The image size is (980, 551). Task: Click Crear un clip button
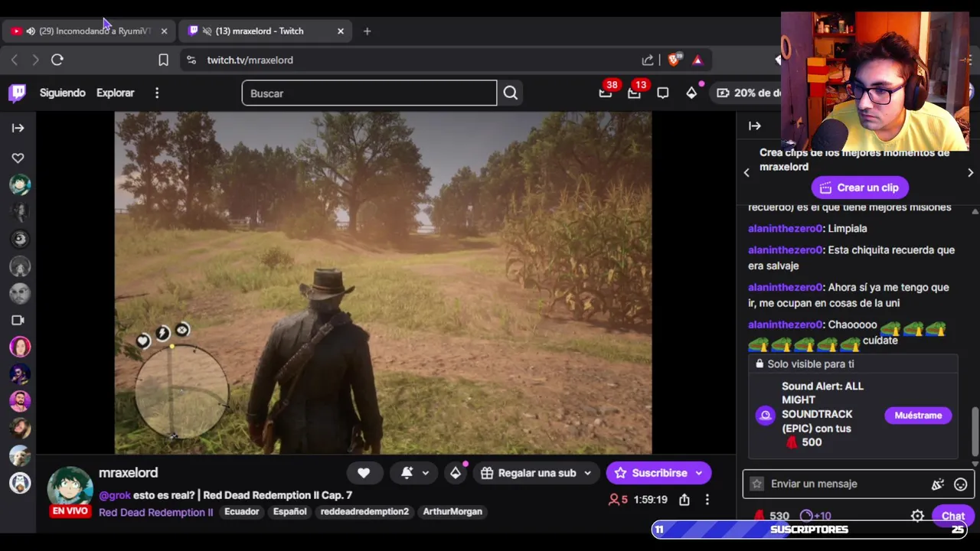pyautogui.click(x=860, y=187)
